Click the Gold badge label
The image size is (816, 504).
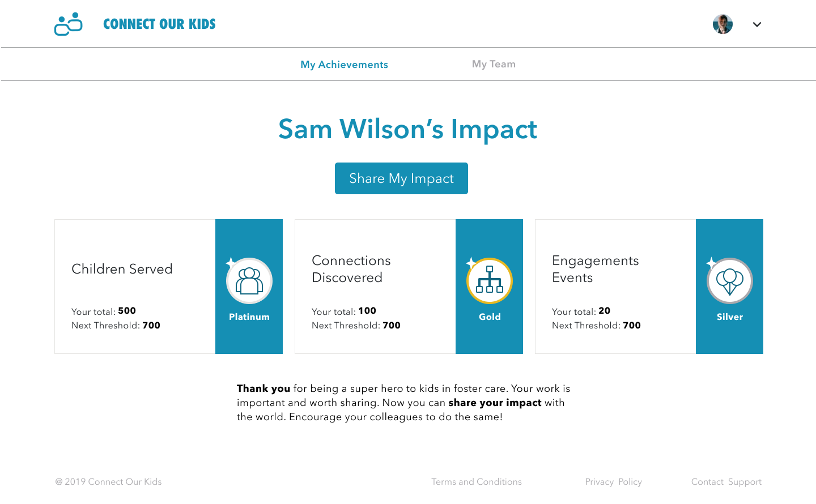click(490, 317)
